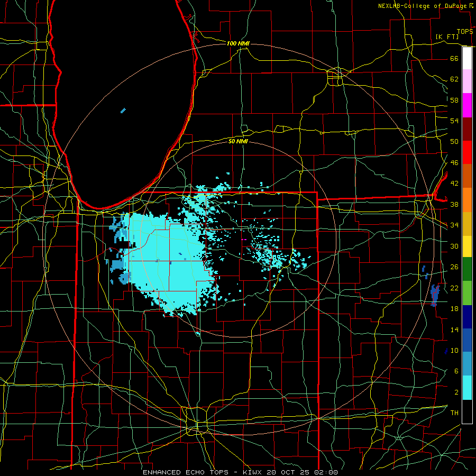Click the '100 NMI' range ring label
The image size is (476, 476).
pos(238,44)
